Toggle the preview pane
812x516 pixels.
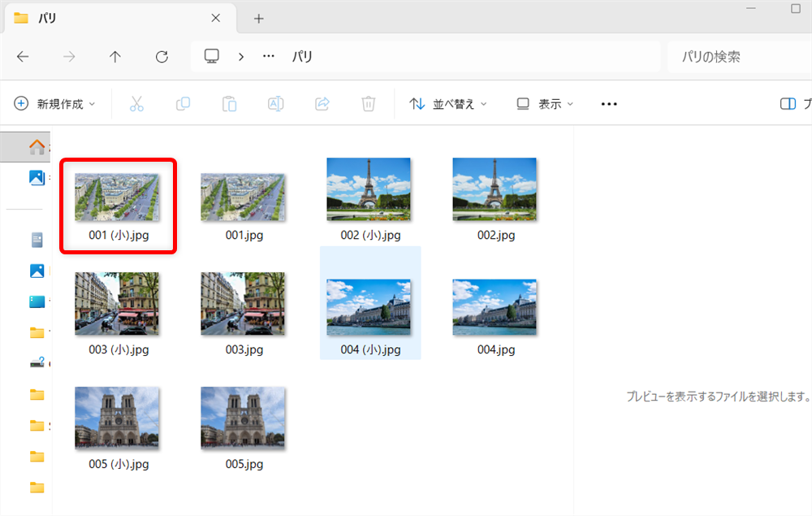788,103
